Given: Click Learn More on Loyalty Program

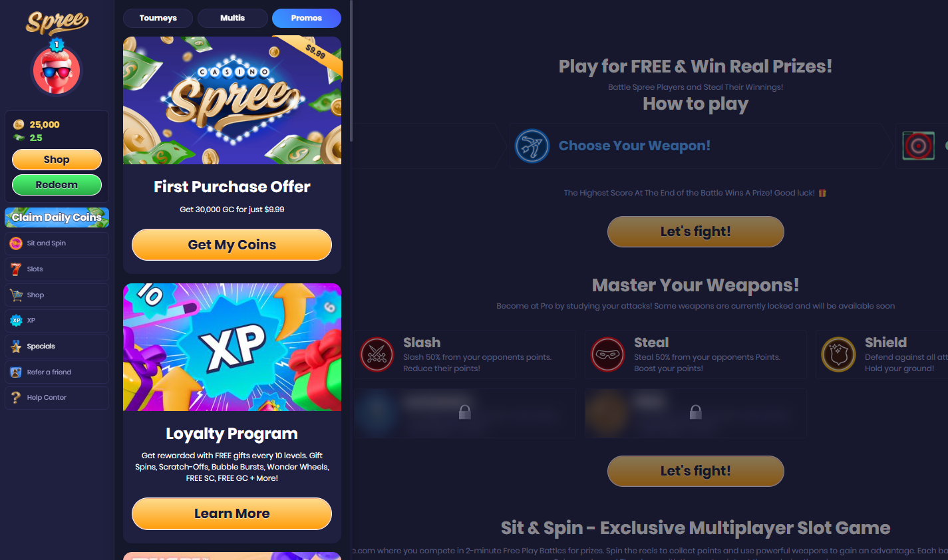Looking at the screenshot, I should point(232,513).
